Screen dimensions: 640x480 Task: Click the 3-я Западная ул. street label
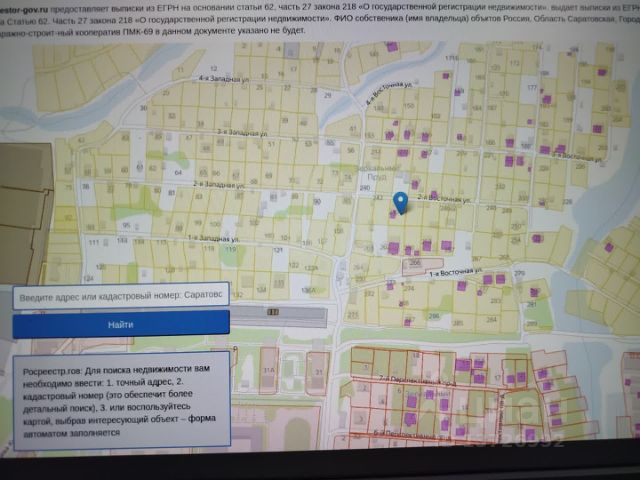[x=242, y=133]
